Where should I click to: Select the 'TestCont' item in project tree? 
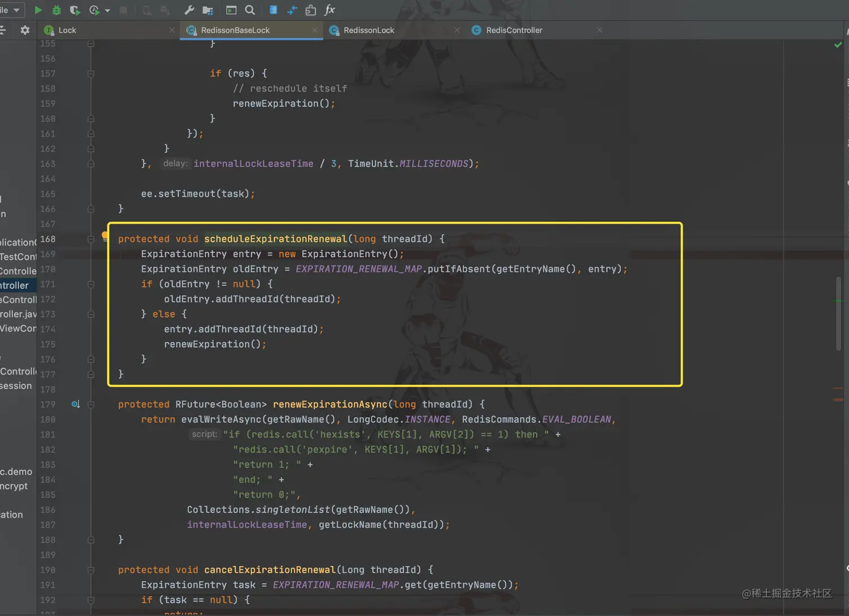(18, 257)
